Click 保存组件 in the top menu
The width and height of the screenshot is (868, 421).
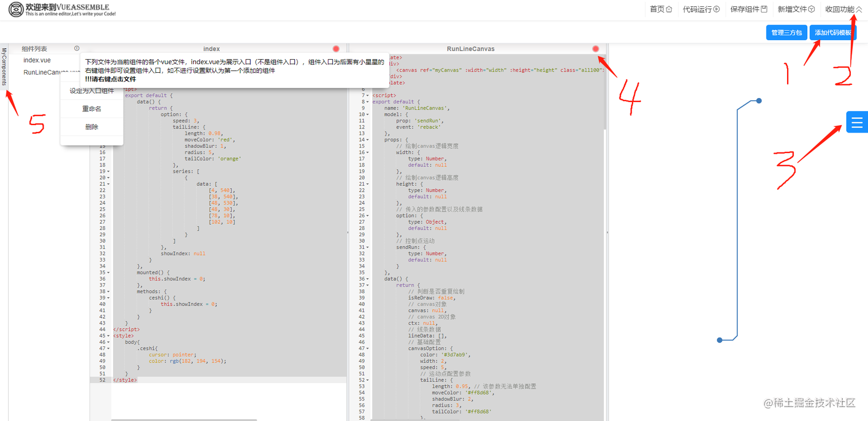tap(749, 9)
